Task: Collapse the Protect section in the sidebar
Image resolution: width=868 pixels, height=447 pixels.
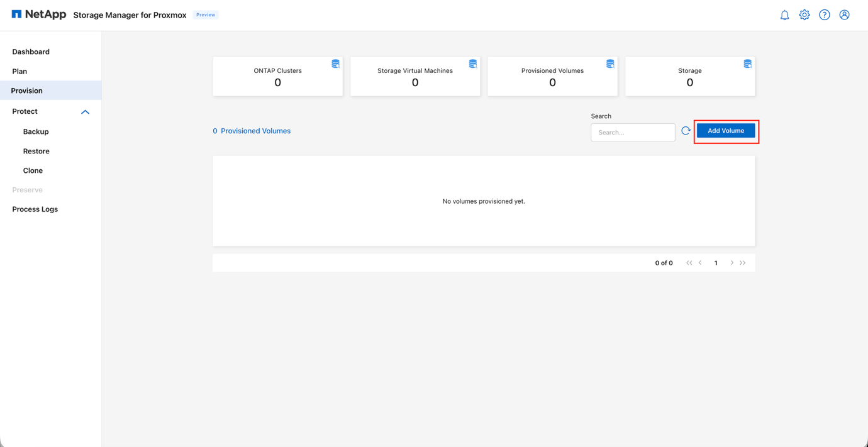Action: 85,111
